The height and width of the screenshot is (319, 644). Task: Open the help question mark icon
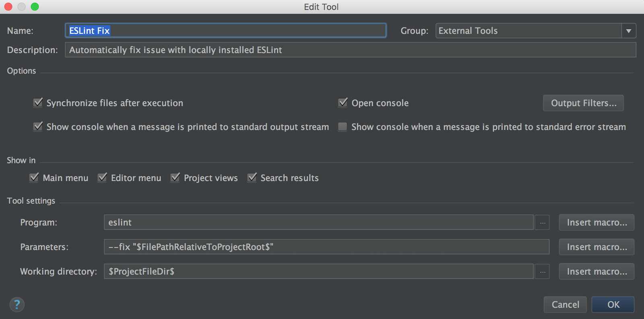click(17, 304)
